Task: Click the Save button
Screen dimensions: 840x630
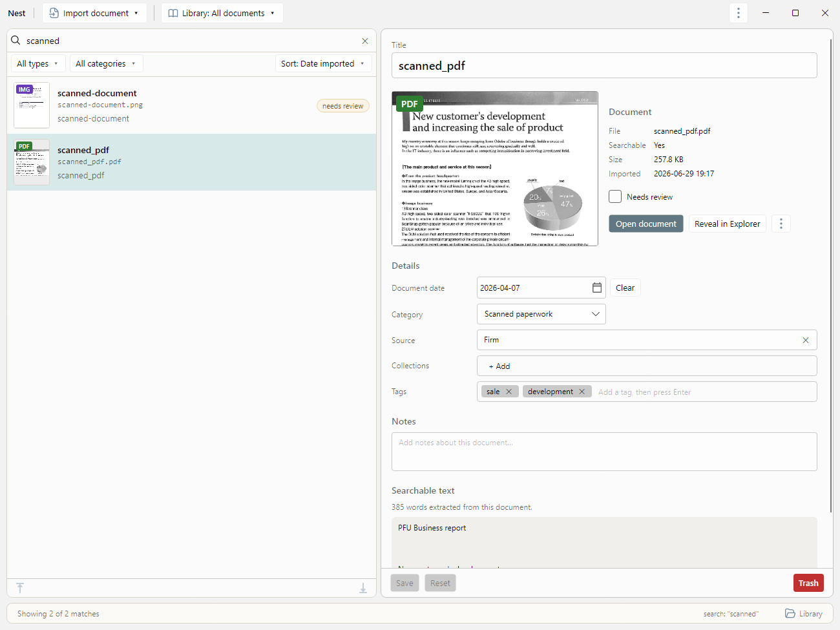Action: (x=404, y=583)
